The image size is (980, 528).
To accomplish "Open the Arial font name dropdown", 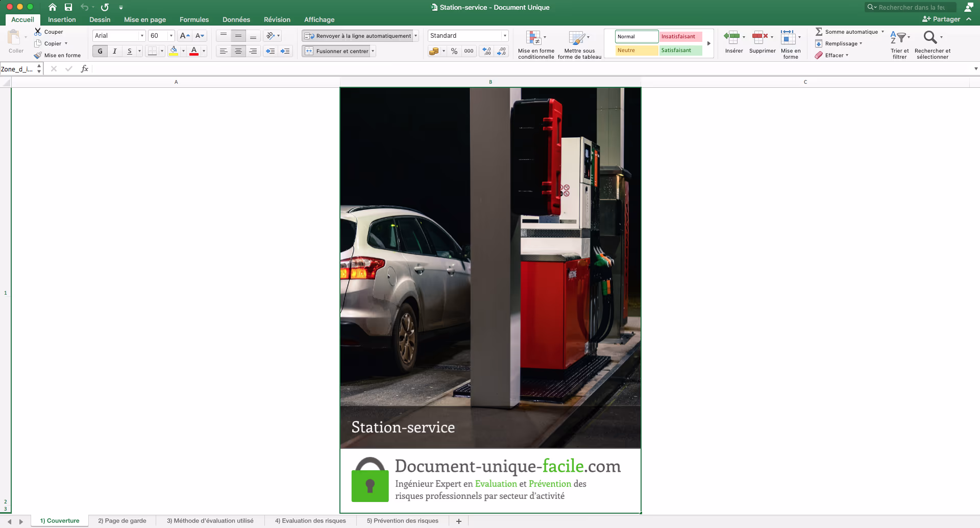I will 142,36.
